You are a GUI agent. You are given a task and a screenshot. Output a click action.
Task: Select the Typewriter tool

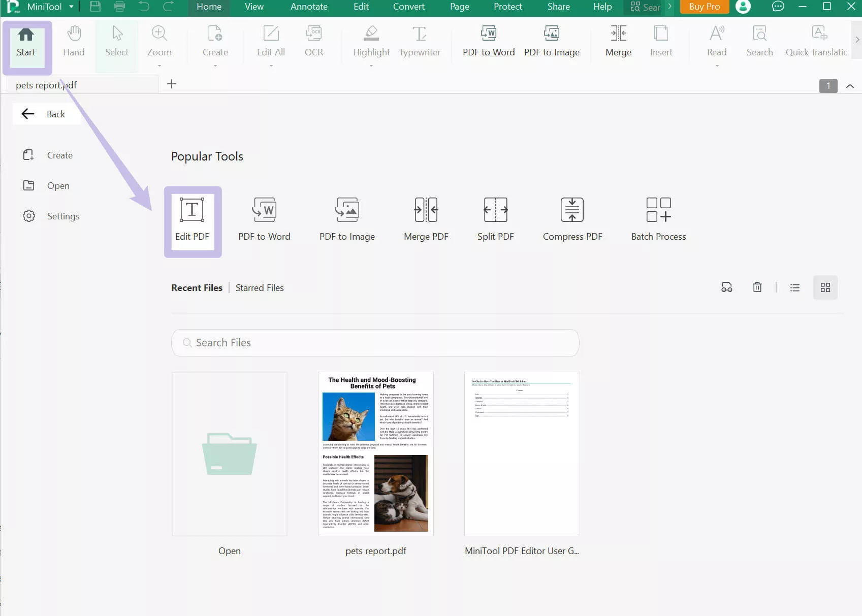(x=420, y=41)
